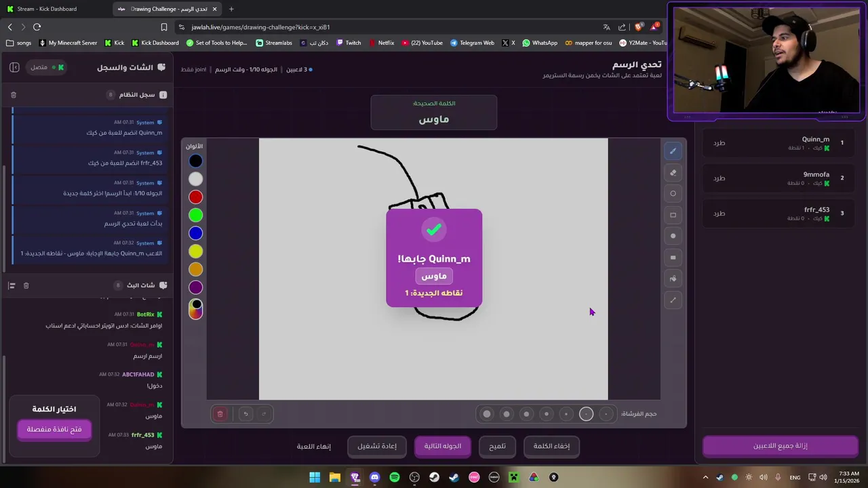Open separate window button فتح نافذة منفصلة

(54, 429)
